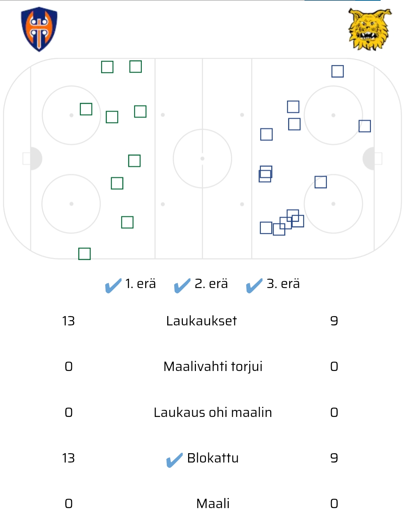Select green shot marker inside upper-left faceoff circle
403x532 pixels.
(86, 109)
